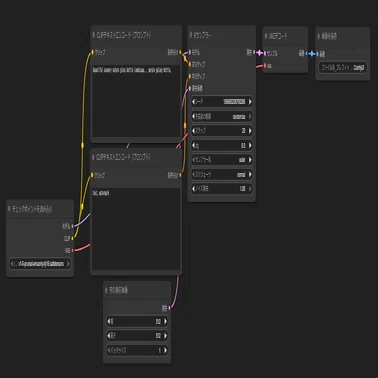This screenshot has width=378, height=378.
Task: Increase cfg value with its right arrow
Action: (249, 145)
